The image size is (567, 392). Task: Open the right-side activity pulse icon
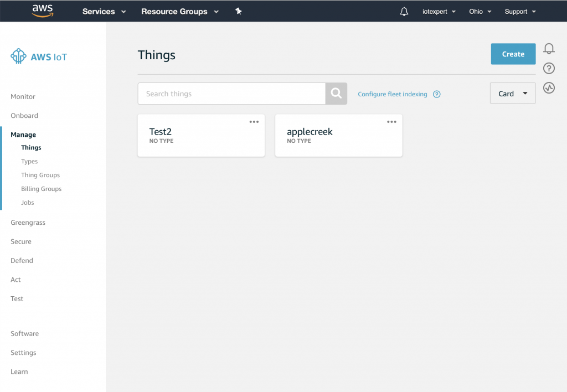tap(549, 88)
